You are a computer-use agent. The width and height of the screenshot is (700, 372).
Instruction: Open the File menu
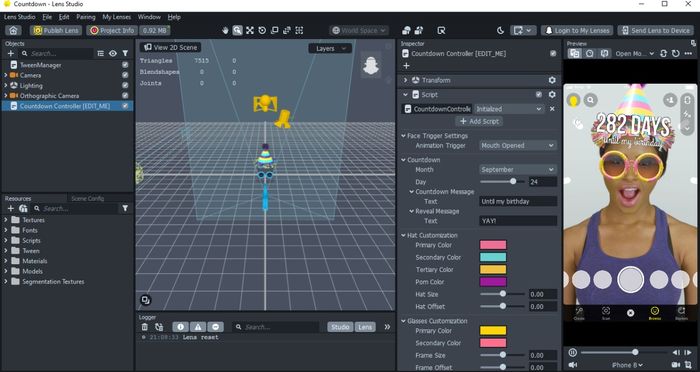(47, 17)
